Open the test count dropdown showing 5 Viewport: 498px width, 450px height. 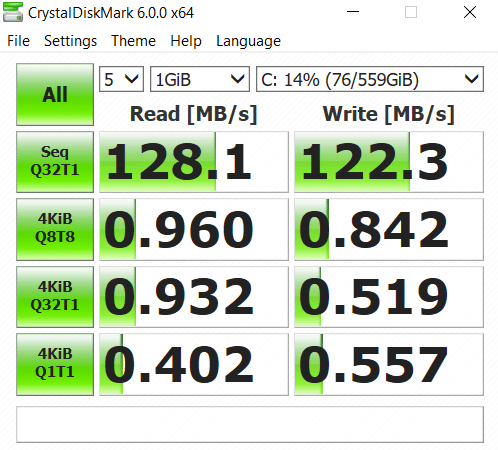121,79
